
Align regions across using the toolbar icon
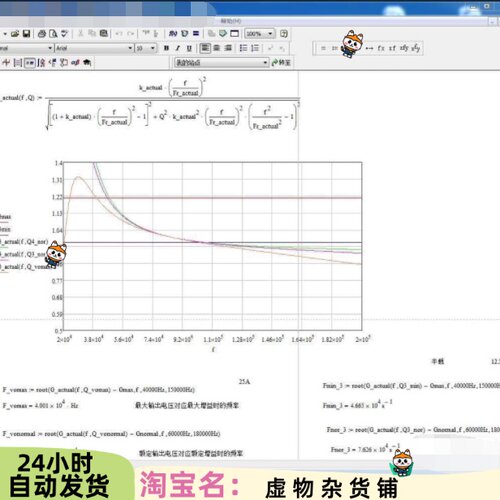coord(146,34)
